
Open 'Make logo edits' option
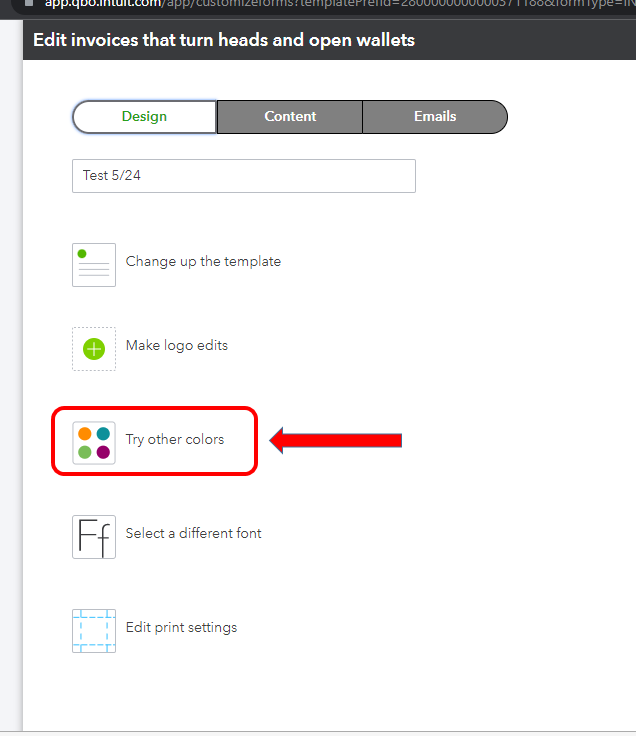click(177, 345)
